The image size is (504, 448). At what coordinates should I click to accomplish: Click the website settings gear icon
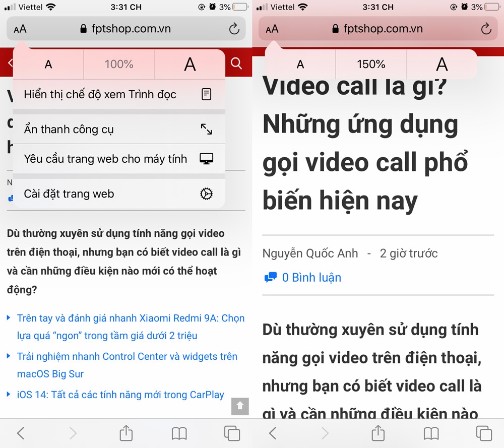206,194
